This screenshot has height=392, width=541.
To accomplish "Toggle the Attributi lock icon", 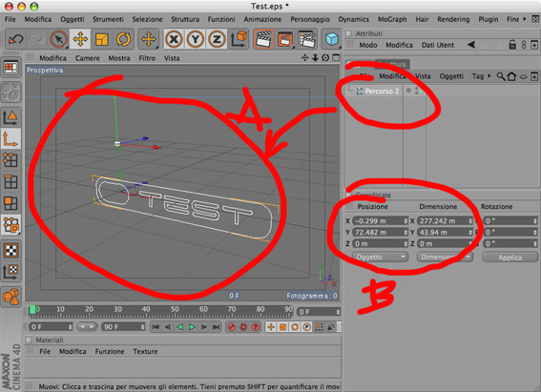I will (x=512, y=45).
